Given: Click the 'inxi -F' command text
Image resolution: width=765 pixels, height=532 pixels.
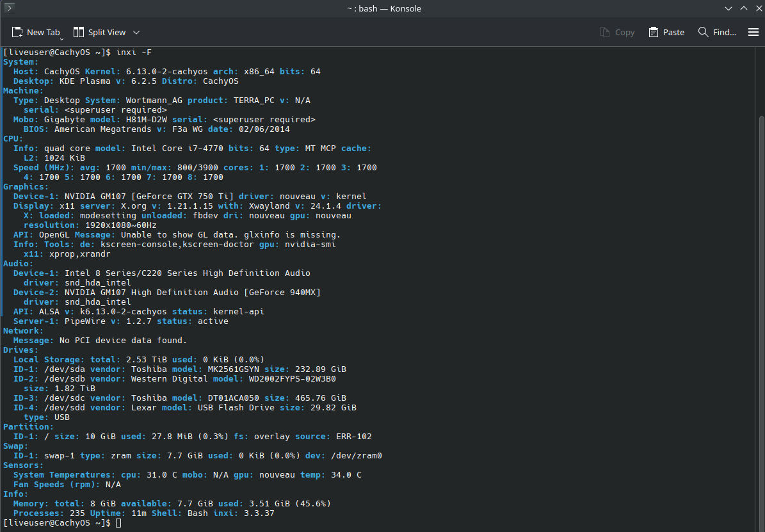Looking at the screenshot, I should [x=133, y=52].
